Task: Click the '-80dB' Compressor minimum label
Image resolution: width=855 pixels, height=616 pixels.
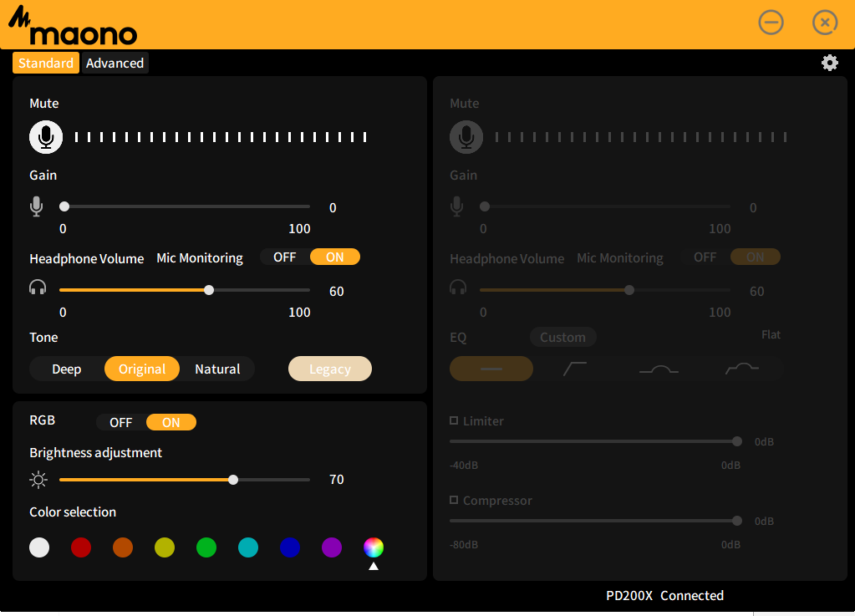Action: (464, 545)
